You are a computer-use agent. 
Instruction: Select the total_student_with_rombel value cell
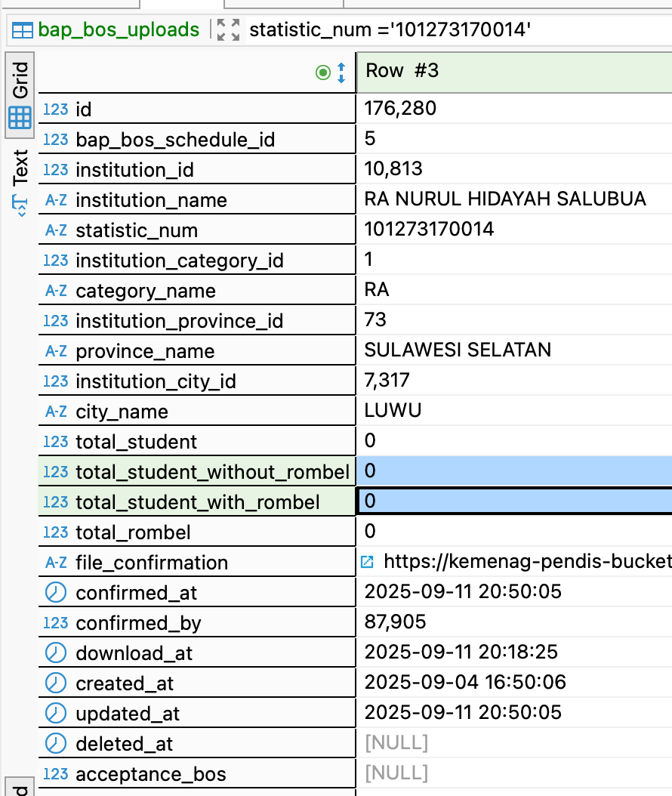pyautogui.click(x=513, y=501)
